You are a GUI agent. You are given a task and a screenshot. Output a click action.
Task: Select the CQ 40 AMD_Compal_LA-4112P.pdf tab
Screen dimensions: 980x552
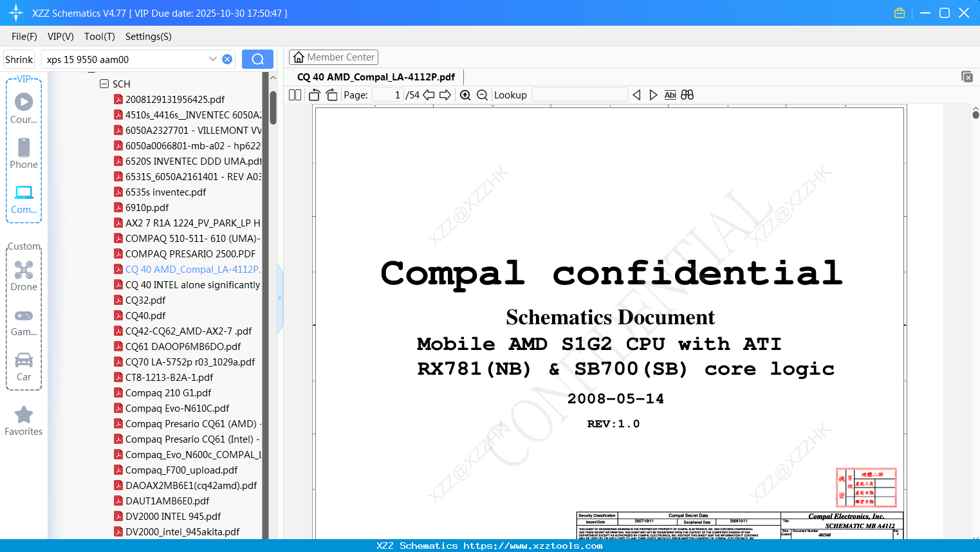(x=376, y=77)
